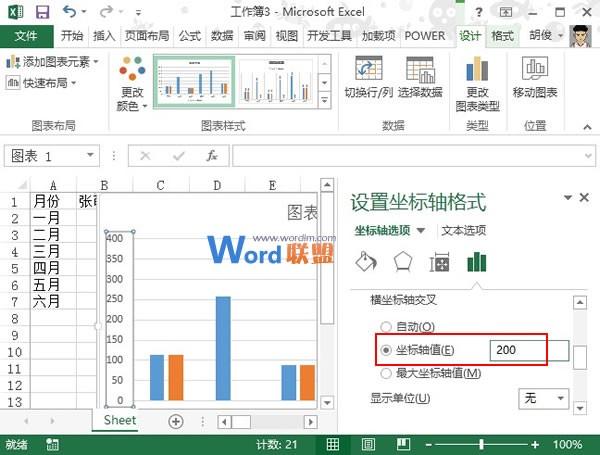The width and height of the screenshot is (600, 455).
Task: Click the Save icon in quick access toolbar
Action: 42,12
